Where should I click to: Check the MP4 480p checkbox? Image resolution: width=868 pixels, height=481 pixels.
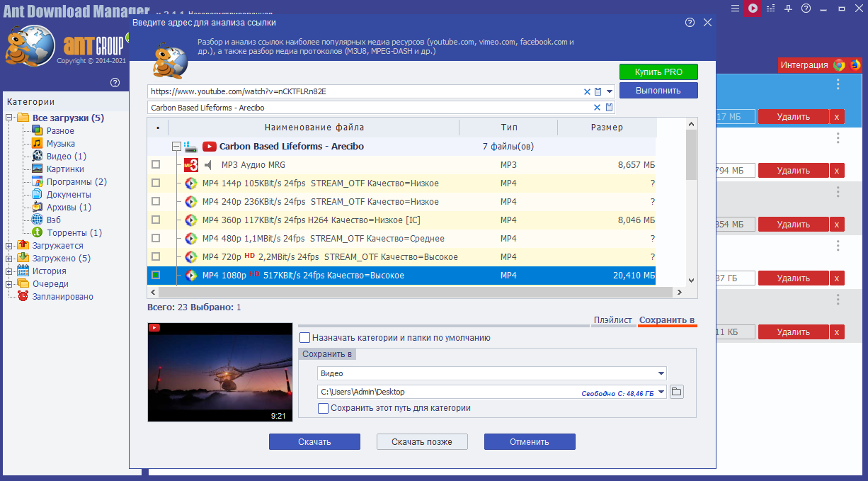pyautogui.click(x=156, y=238)
